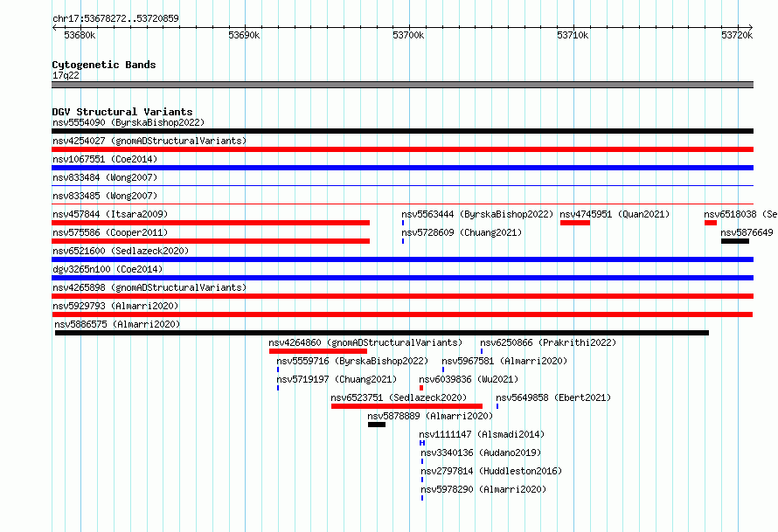This screenshot has width=778, height=532.
Task: Open nsv4265898 (gnomADStructuralVariants) label
Action: [149, 287]
